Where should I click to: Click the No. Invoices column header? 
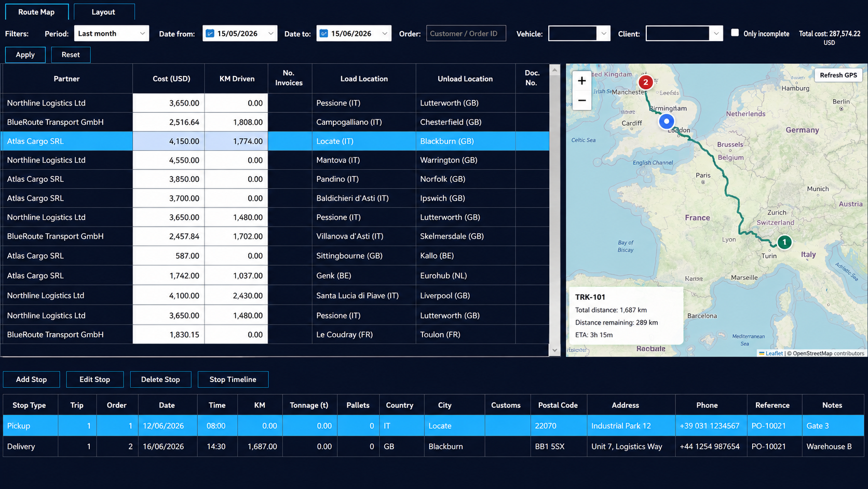[x=289, y=78]
